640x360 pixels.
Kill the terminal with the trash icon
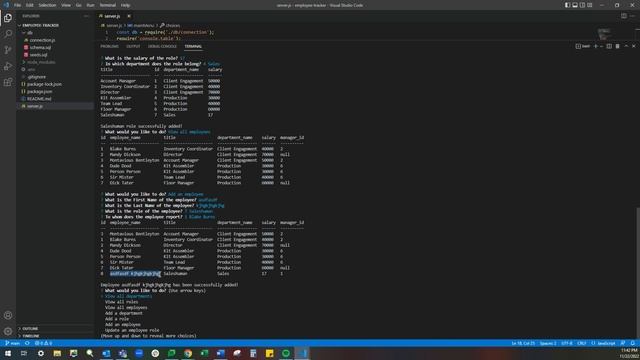point(618,47)
